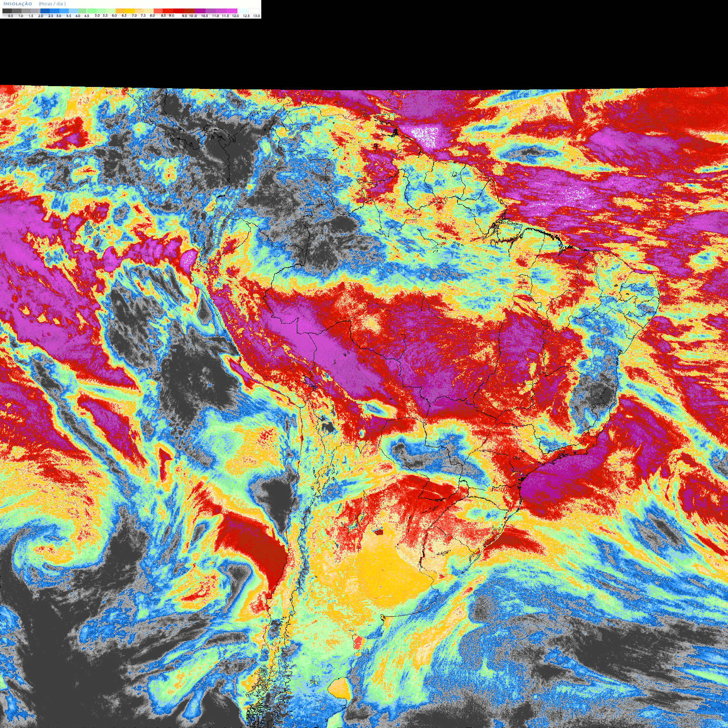The height and width of the screenshot is (728, 728).
Task: Select the white legend swatch at scale end
Action: click(x=254, y=11)
